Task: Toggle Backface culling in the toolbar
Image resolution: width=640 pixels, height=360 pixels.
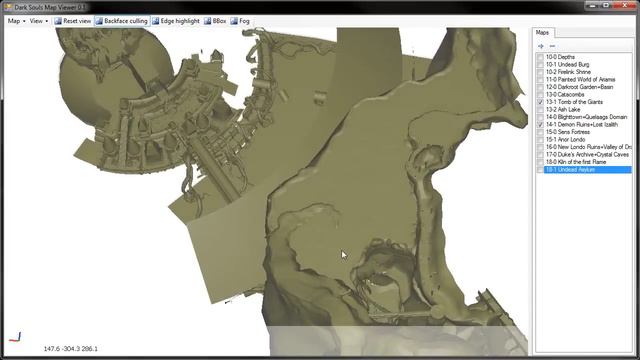Action: pyautogui.click(x=122, y=21)
